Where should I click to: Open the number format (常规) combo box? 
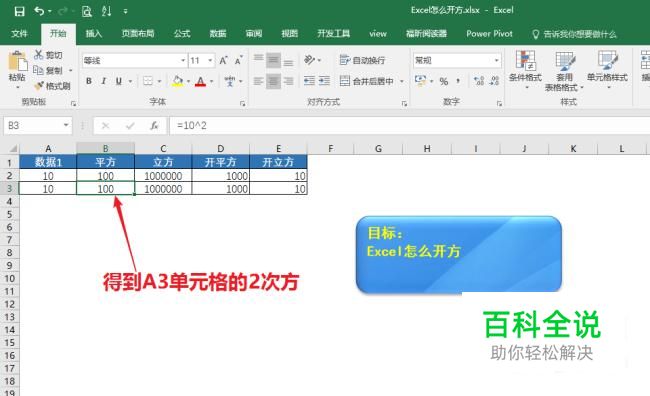pyautogui.click(x=457, y=61)
